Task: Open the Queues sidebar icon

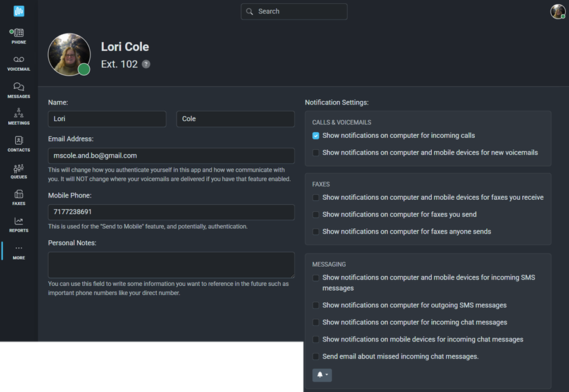Action: pyautogui.click(x=18, y=171)
